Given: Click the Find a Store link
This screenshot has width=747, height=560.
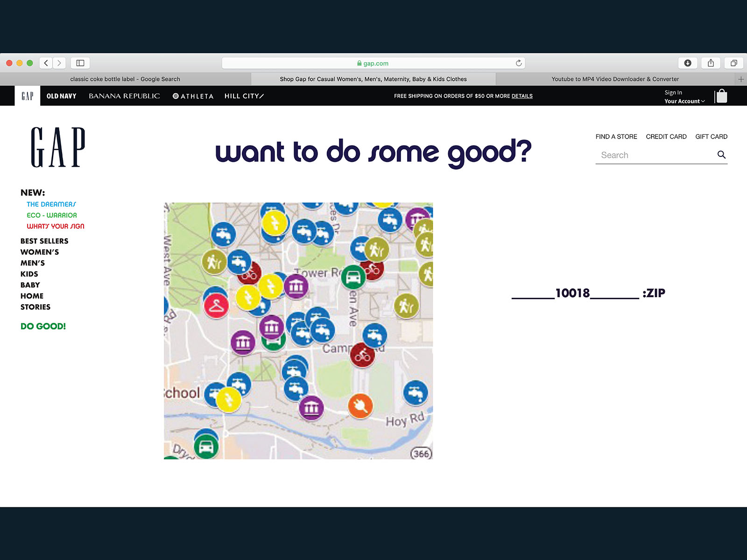Looking at the screenshot, I should 616,137.
